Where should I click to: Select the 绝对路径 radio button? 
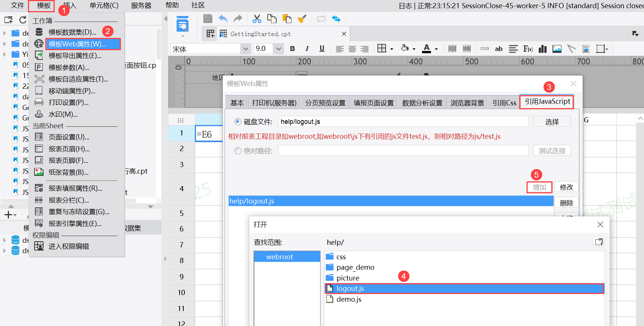click(x=238, y=151)
